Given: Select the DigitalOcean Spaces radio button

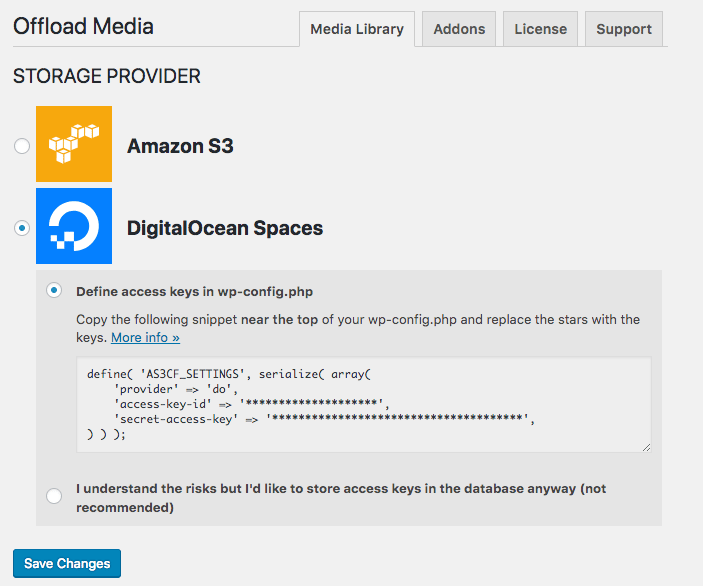Looking at the screenshot, I should tap(22, 228).
